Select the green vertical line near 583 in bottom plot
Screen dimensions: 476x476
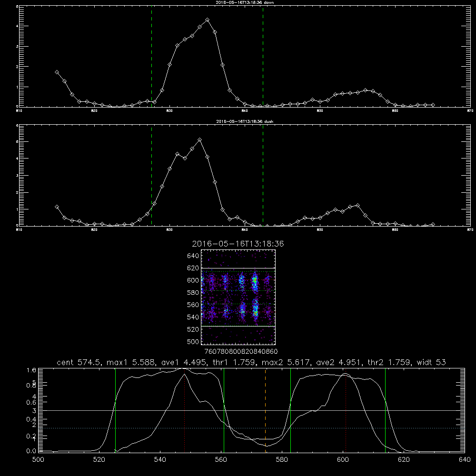tap(290, 410)
